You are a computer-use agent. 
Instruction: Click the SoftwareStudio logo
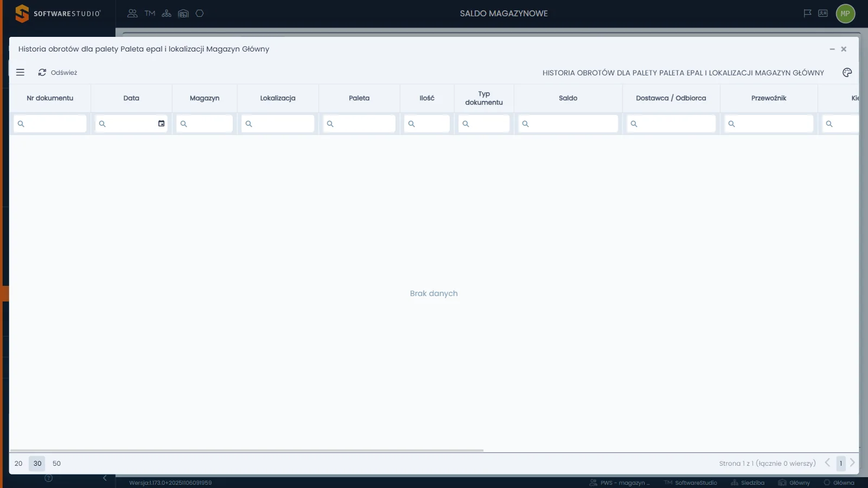(58, 14)
